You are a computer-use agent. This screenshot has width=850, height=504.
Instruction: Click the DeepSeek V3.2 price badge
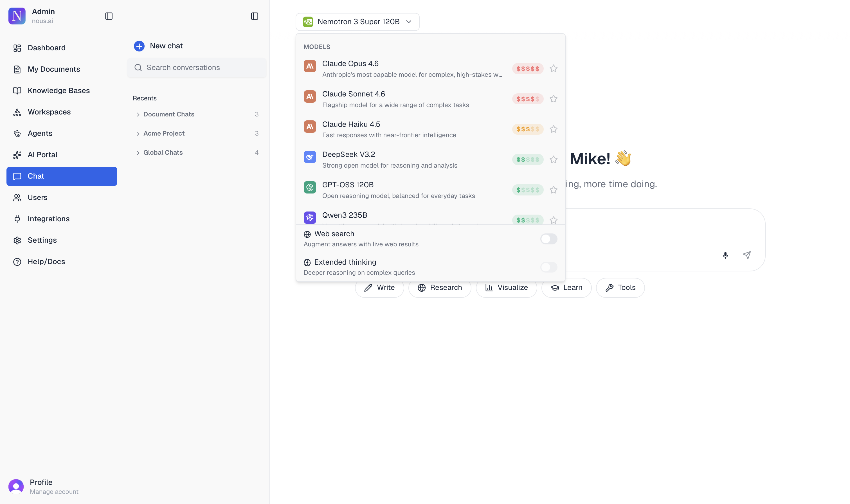(x=527, y=160)
